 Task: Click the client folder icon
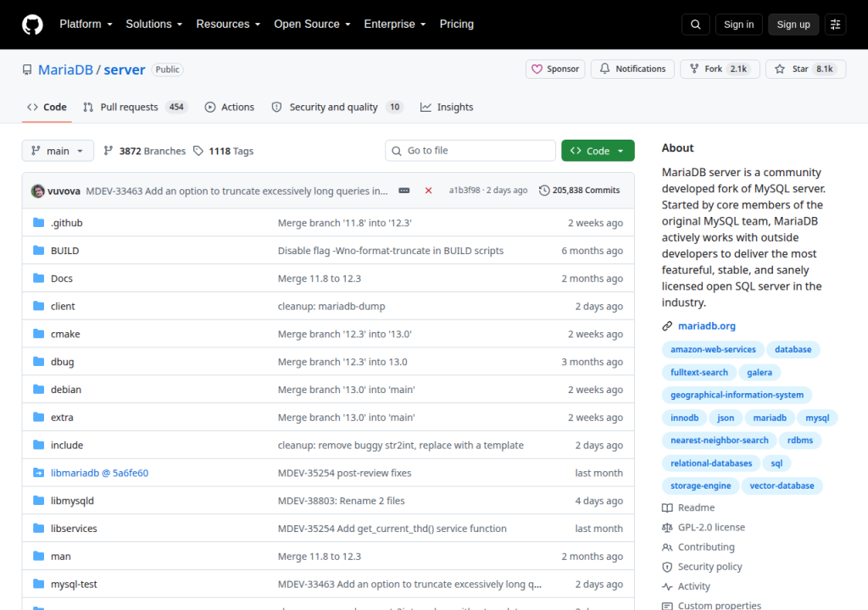click(x=38, y=306)
